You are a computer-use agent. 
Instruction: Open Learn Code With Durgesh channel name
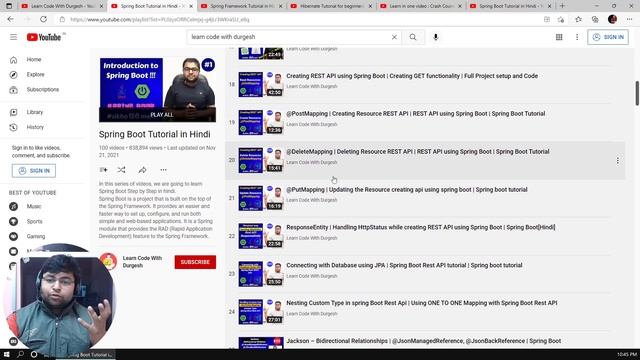point(142,262)
